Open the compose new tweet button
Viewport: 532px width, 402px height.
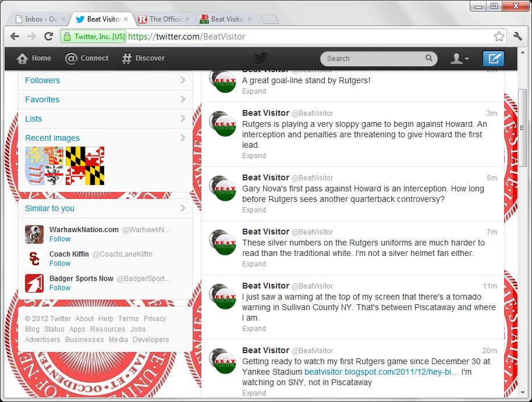coord(494,59)
